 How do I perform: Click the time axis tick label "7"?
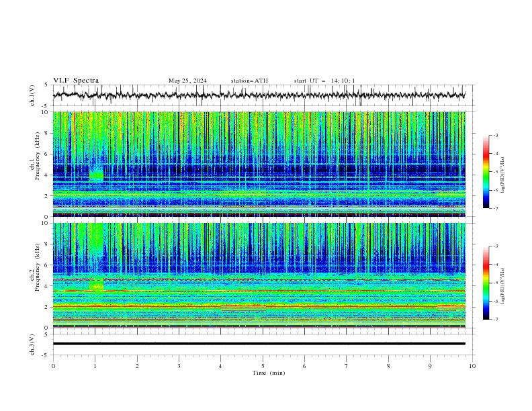click(x=347, y=366)
